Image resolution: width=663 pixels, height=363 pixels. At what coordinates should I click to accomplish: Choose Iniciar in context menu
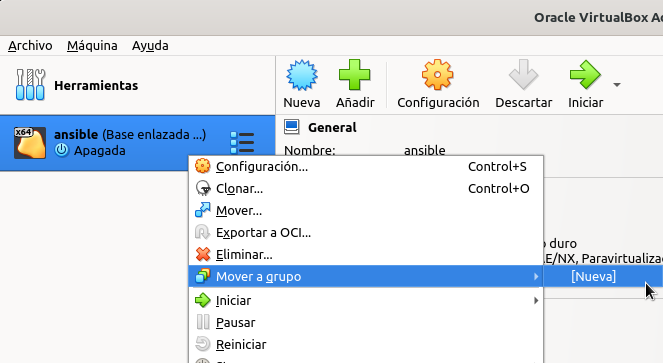(366, 300)
